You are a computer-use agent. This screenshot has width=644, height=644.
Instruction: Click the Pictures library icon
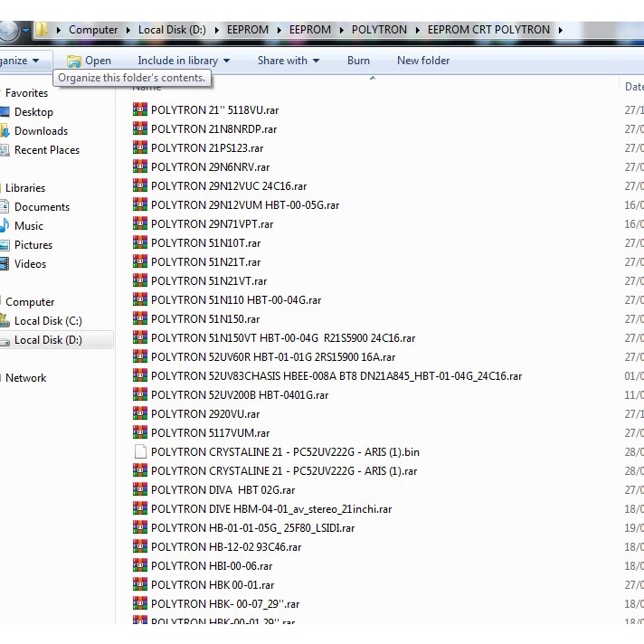[5, 245]
